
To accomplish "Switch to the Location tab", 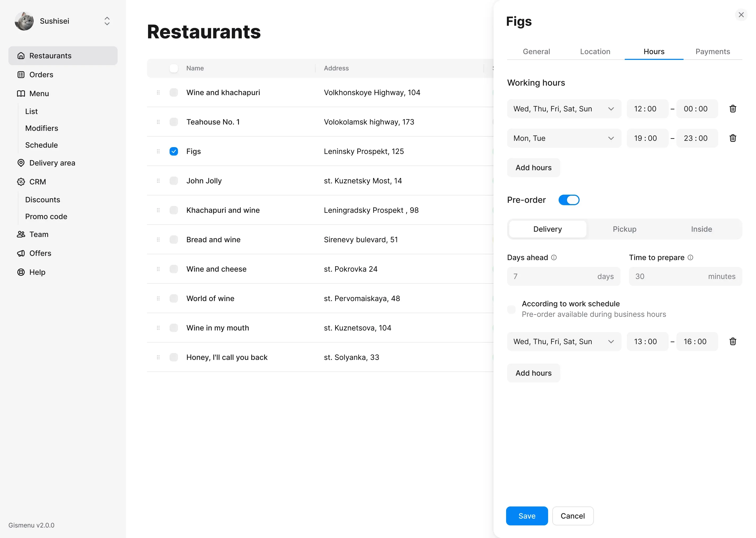I will coord(595,52).
